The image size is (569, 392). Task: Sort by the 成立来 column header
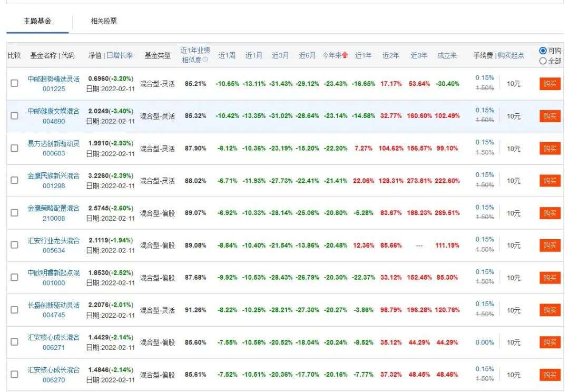pyautogui.click(x=447, y=55)
